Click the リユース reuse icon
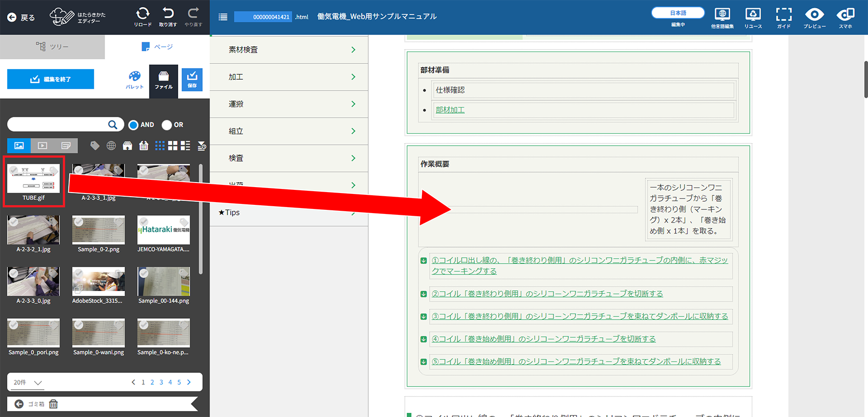868x417 pixels. coord(753,15)
